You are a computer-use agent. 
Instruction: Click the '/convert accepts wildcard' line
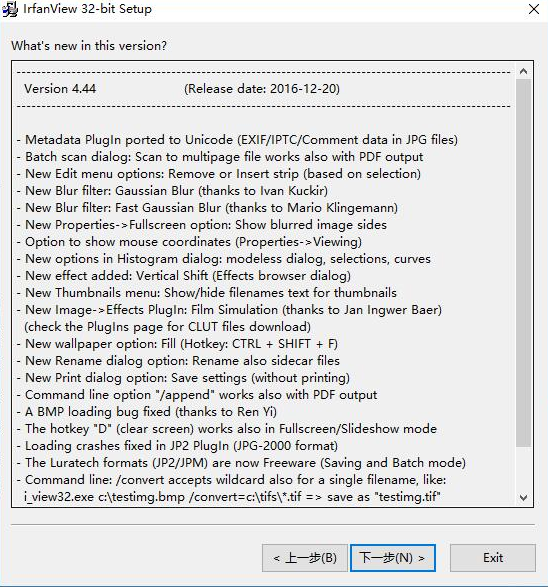pos(232,480)
